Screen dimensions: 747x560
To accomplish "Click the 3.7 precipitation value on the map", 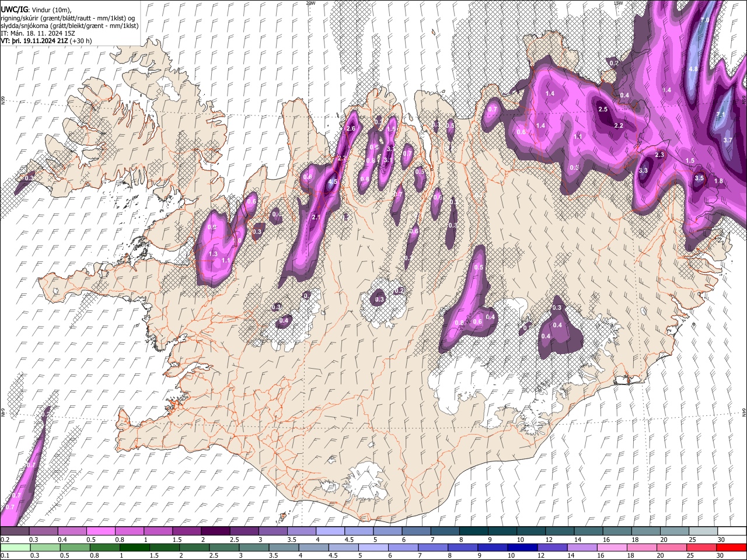I will tap(728, 141).
